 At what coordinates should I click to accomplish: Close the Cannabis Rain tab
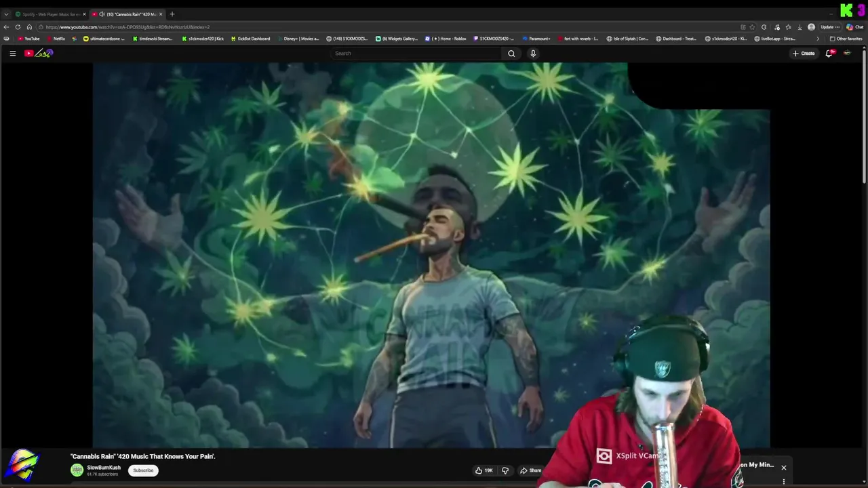[x=161, y=14]
